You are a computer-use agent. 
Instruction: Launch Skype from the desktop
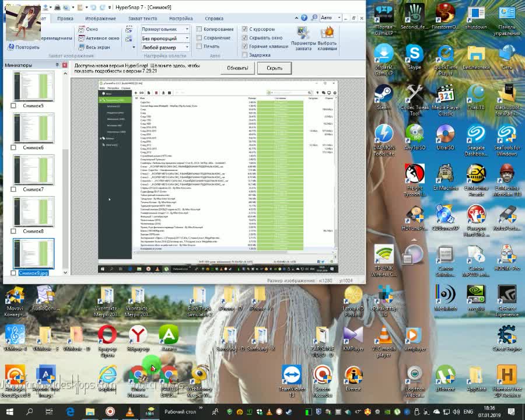415,57
